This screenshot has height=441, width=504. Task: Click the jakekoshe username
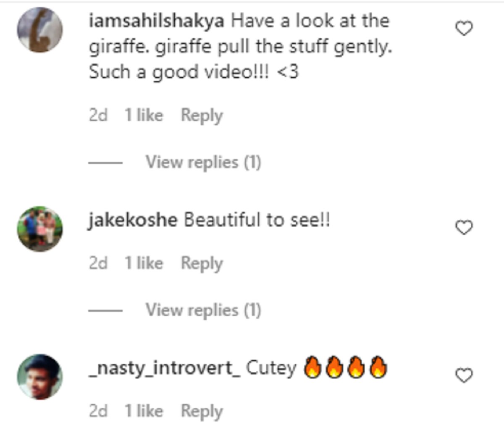133,220
